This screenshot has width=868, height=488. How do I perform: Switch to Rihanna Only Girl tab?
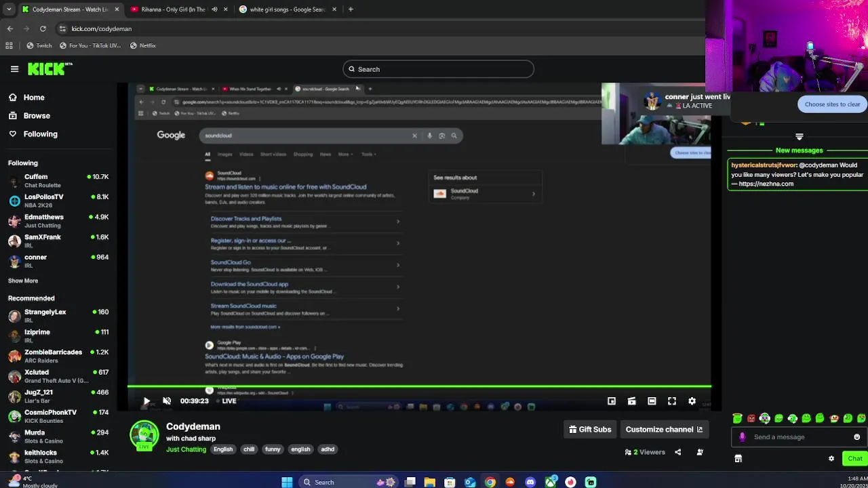174,9
